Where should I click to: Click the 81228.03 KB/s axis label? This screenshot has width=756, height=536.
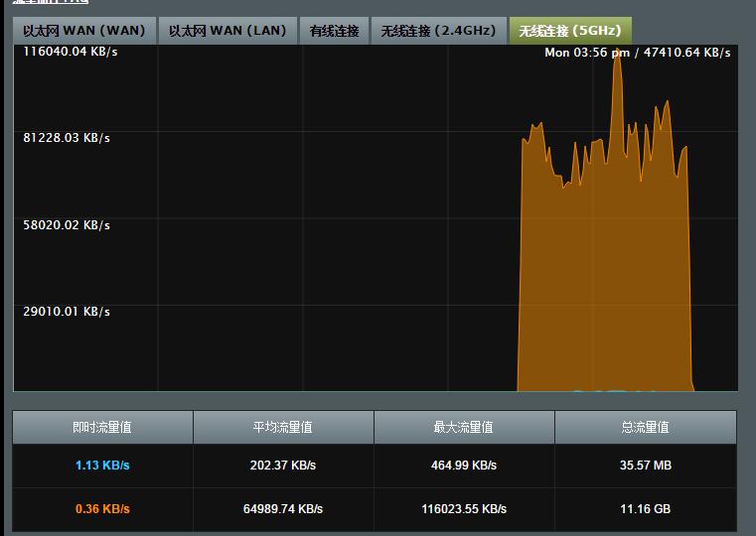click(x=67, y=138)
